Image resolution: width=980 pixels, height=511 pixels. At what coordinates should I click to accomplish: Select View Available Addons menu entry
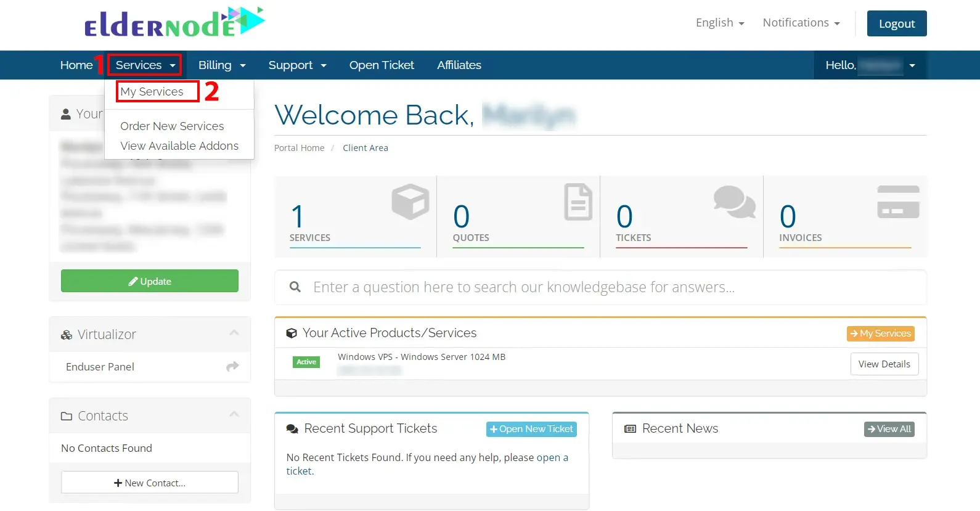179,145
